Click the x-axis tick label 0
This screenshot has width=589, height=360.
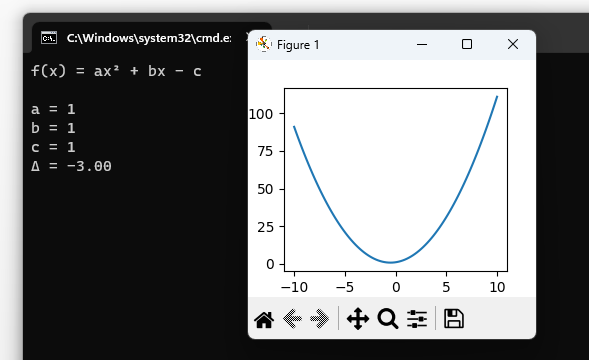(396, 287)
